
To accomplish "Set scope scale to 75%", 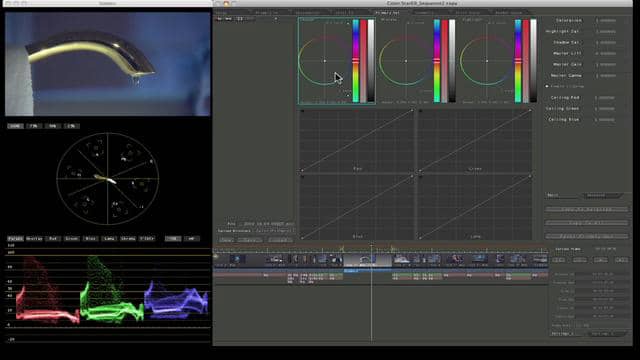I will [x=34, y=126].
